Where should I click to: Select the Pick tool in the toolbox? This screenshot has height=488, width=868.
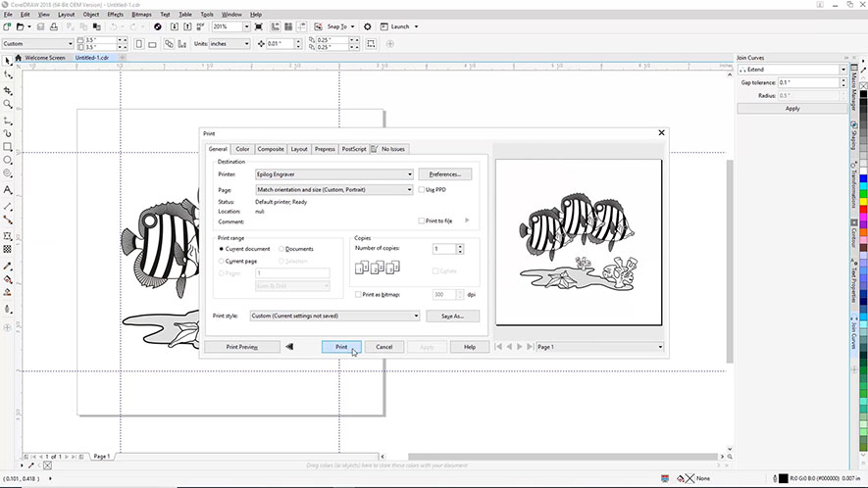(8, 61)
